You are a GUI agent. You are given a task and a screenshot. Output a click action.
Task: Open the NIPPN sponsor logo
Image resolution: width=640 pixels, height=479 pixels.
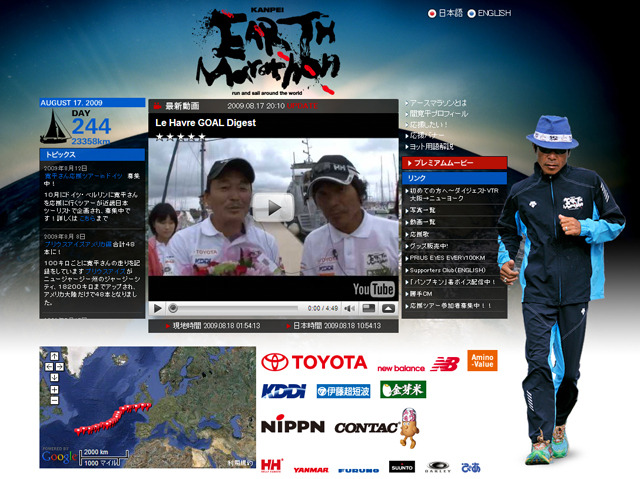click(293, 424)
